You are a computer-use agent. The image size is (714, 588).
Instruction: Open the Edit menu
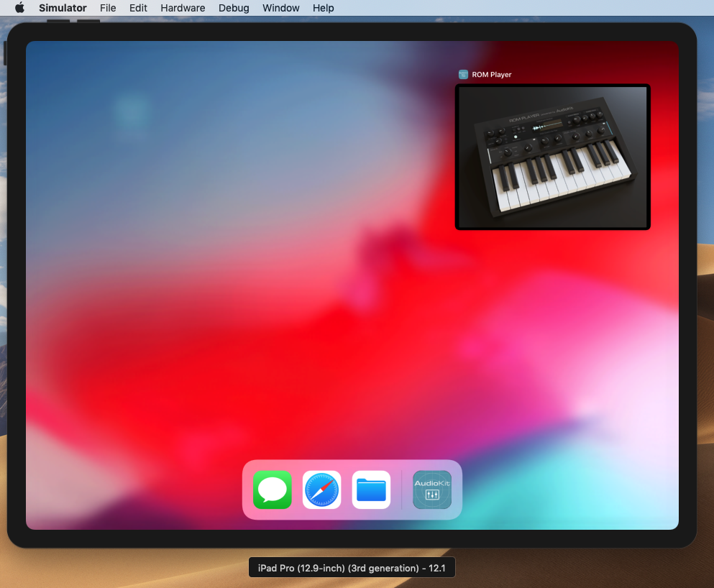[138, 8]
